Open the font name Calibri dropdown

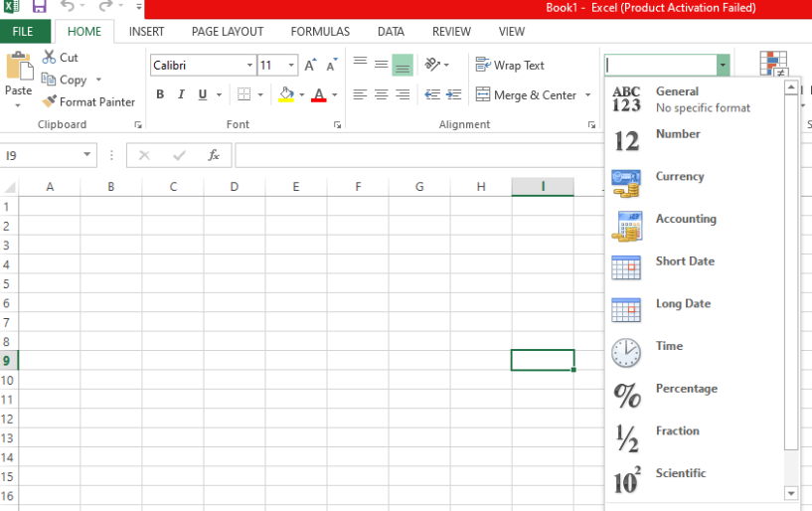point(249,66)
